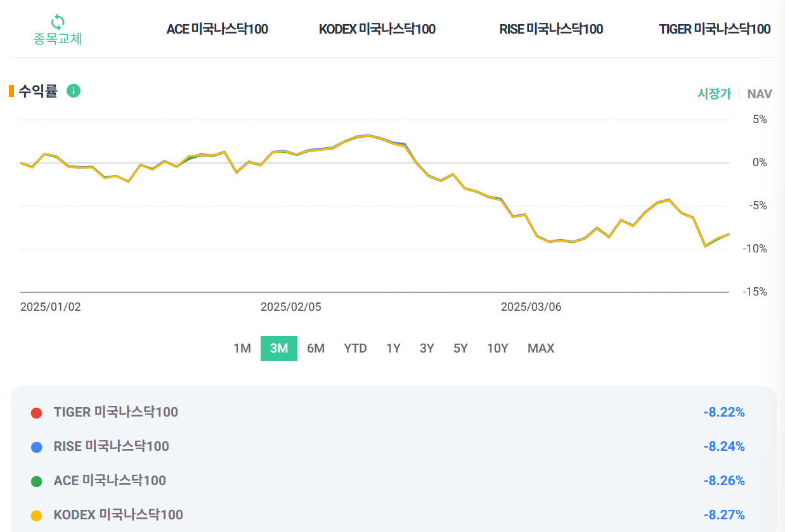Viewport: 785px width, 532px height.
Task: Click the 수익률 section heading
Action: (38, 91)
